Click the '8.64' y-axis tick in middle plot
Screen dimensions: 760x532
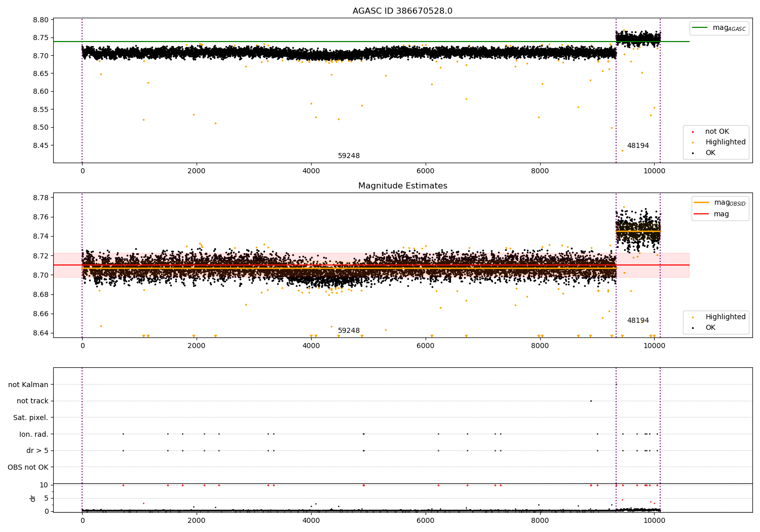click(41, 333)
